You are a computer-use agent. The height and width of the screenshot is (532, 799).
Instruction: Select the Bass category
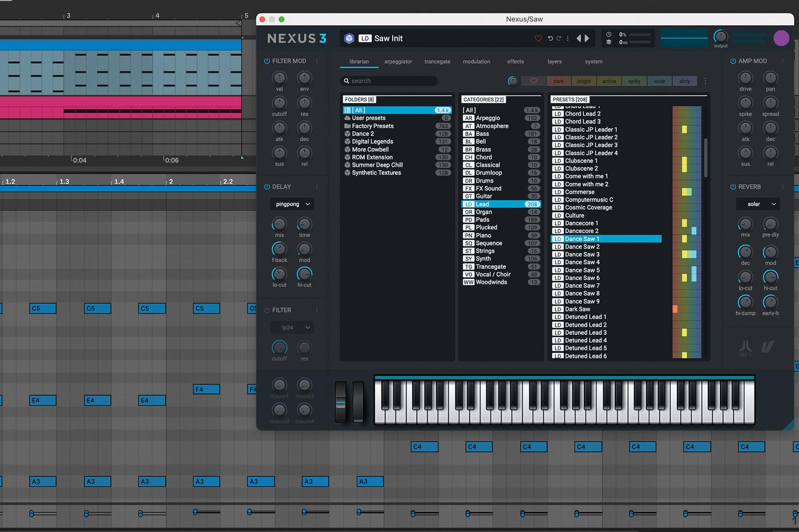pos(501,134)
